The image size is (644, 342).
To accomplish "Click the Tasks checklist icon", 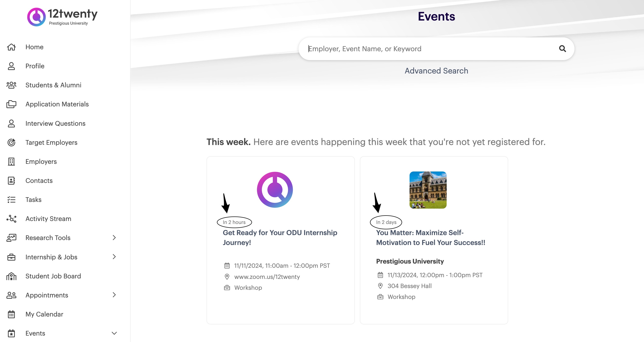I will (11, 200).
